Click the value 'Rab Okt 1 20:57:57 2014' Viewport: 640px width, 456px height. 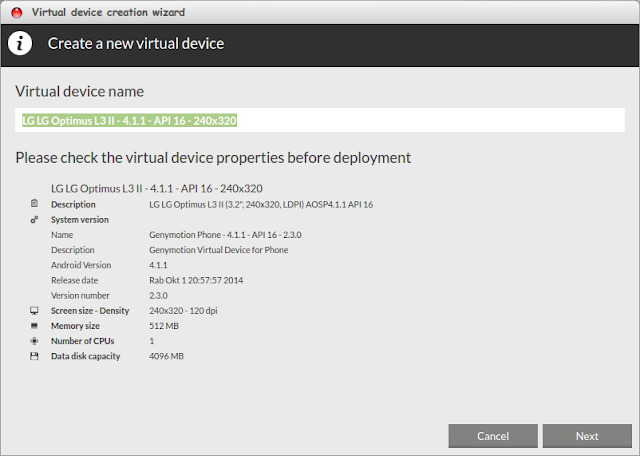point(196,280)
